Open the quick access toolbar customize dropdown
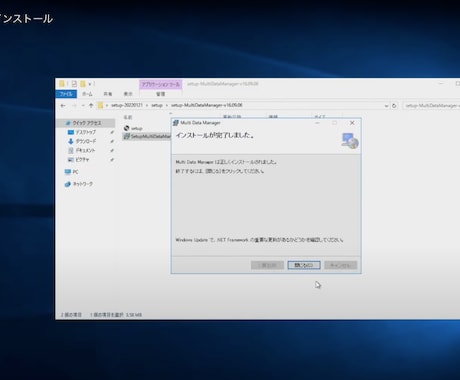The height and width of the screenshot is (380, 460). (x=90, y=84)
